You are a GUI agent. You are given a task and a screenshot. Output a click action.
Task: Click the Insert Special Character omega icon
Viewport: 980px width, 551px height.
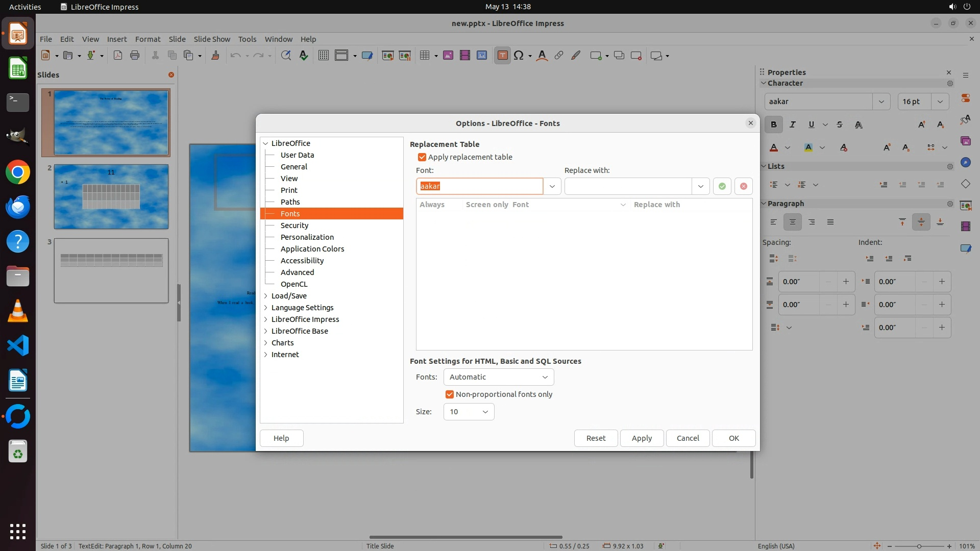[519, 56]
